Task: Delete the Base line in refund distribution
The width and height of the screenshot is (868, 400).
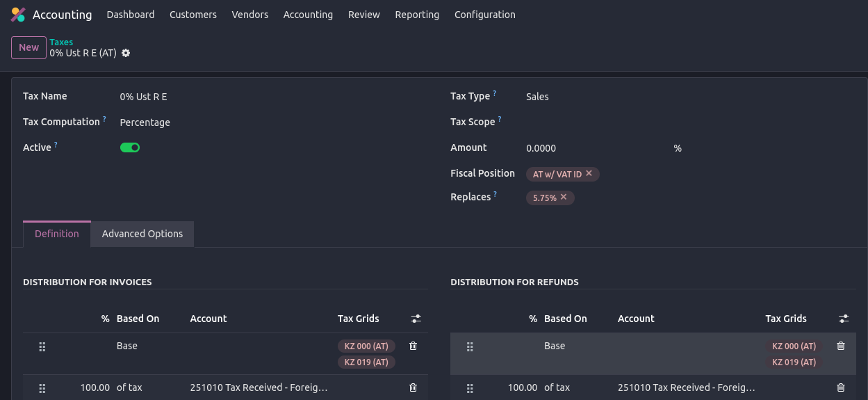Action: click(840, 346)
